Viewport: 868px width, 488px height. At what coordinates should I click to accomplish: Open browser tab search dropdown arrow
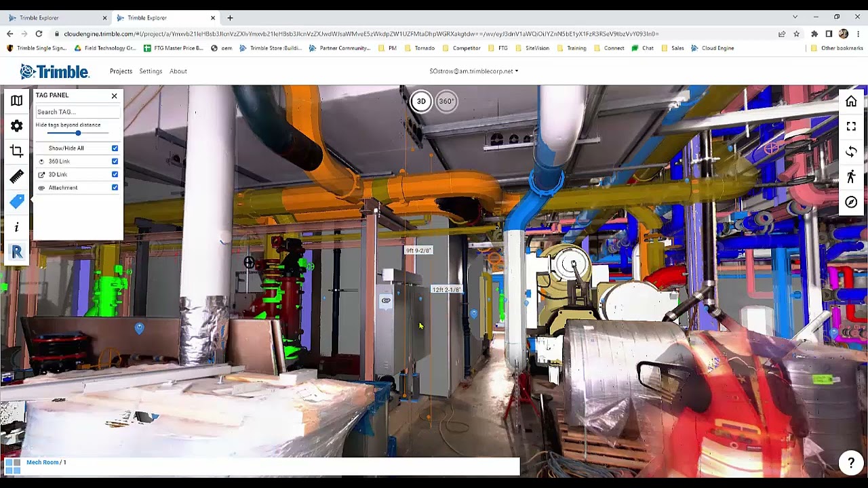click(x=795, y=17)
